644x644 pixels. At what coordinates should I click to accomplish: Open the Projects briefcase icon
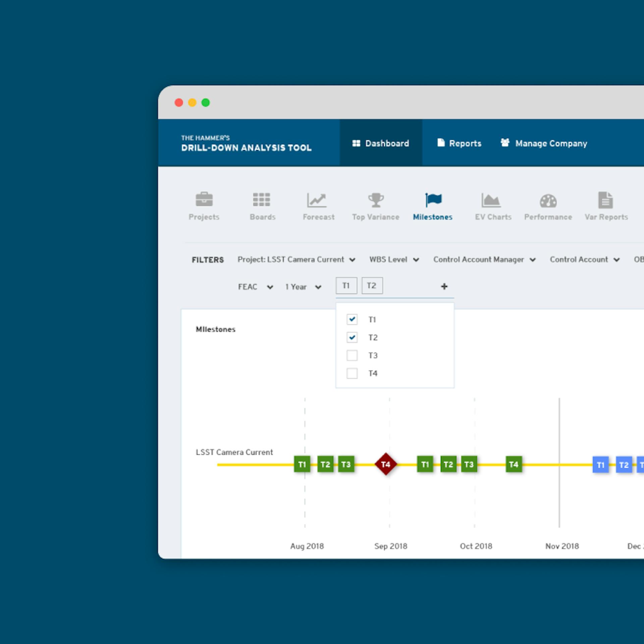coord(204,199)
